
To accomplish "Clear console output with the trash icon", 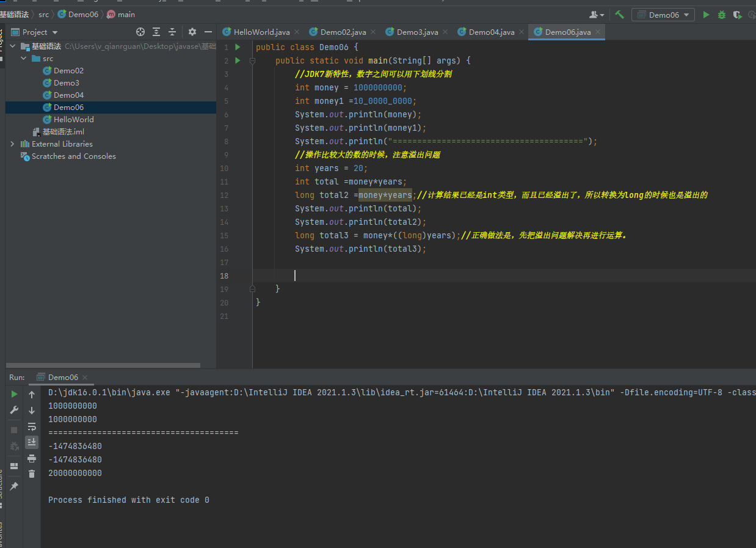I will tap(32, 474).
